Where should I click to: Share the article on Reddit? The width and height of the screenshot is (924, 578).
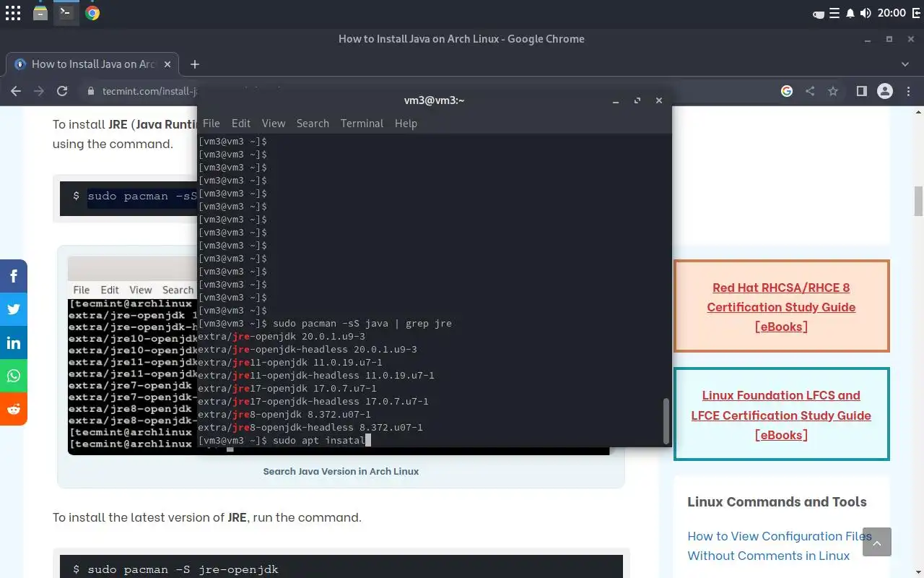14,409
